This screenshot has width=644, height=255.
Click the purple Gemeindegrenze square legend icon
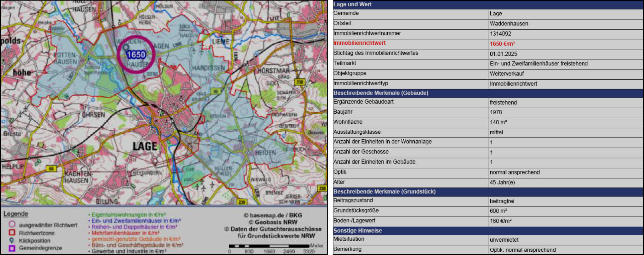pos(12,248)
